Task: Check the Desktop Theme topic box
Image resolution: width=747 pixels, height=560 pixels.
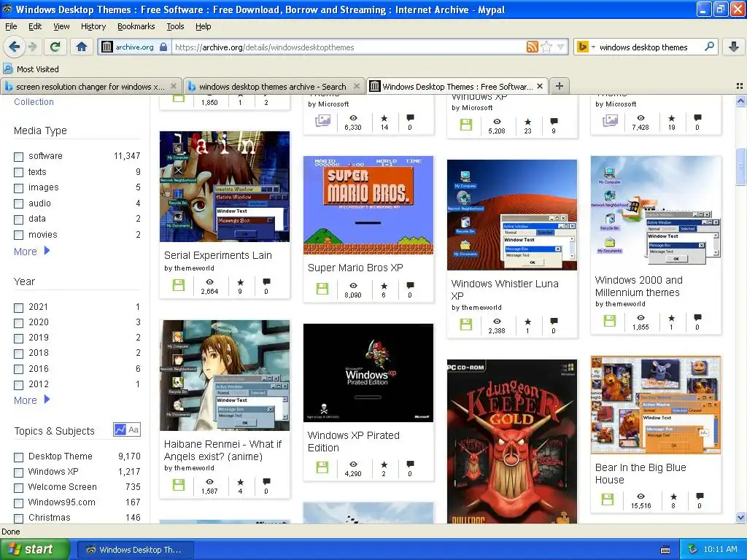Action: (18, 457)
